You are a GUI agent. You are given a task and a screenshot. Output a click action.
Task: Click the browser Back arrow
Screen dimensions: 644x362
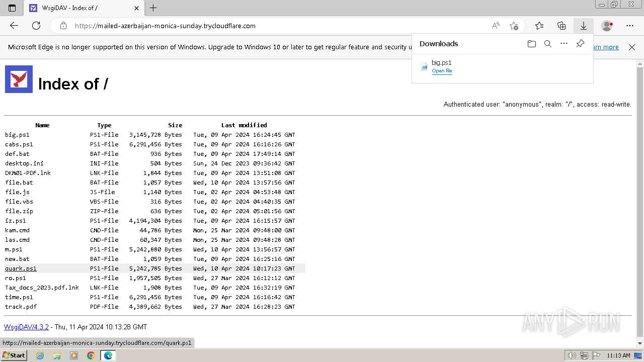[14, 26]
